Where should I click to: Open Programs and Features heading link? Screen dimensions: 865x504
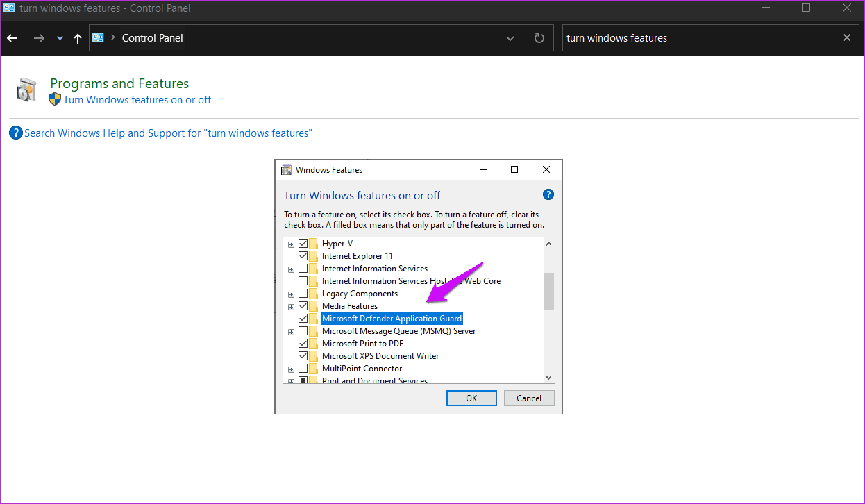pyautogui.click(x=119, y=83)
